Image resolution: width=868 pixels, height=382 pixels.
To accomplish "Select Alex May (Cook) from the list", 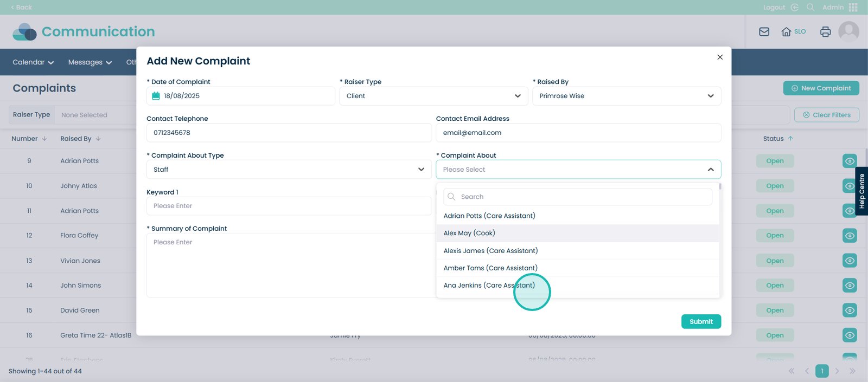I will (469, 233).
